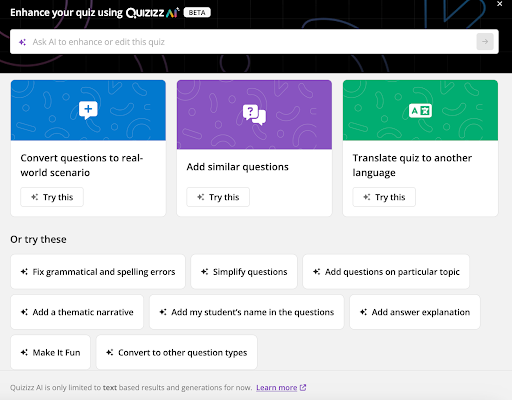Select Add my student's name in the questions
Screen dimensions: 512x400
[x=247, y=312]
